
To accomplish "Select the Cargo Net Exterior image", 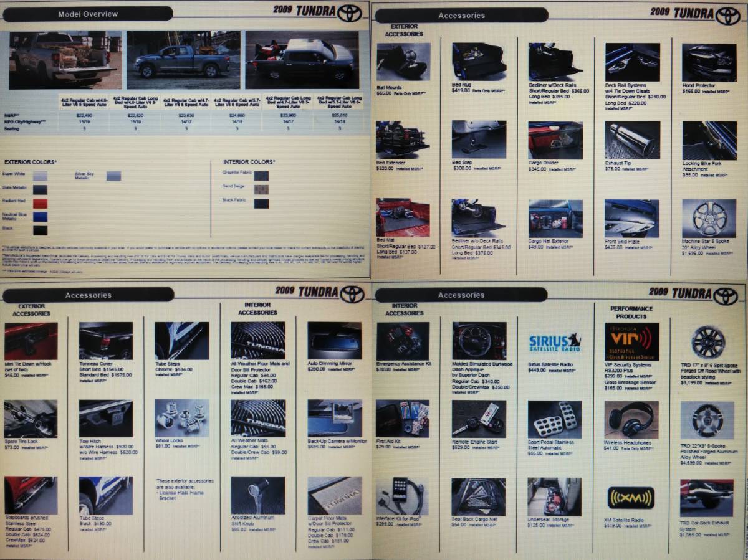I will (x=555, y=219).
